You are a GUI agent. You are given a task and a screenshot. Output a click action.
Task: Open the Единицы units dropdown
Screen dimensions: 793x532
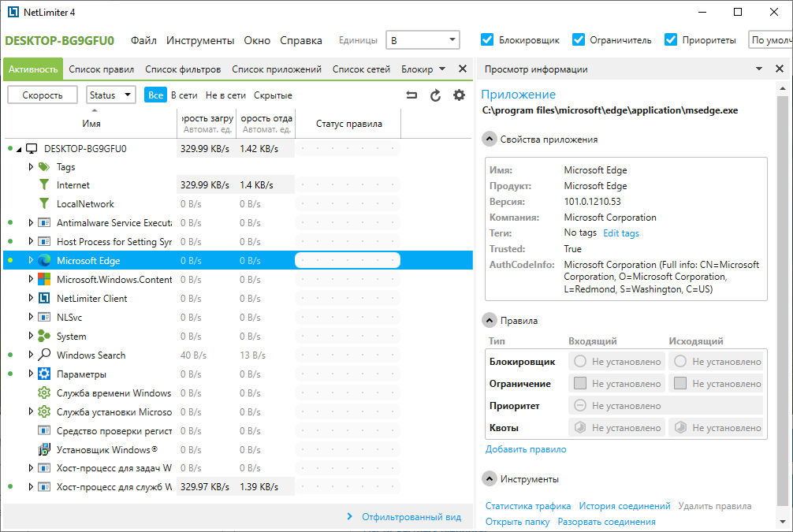click(x=423, y=40)
